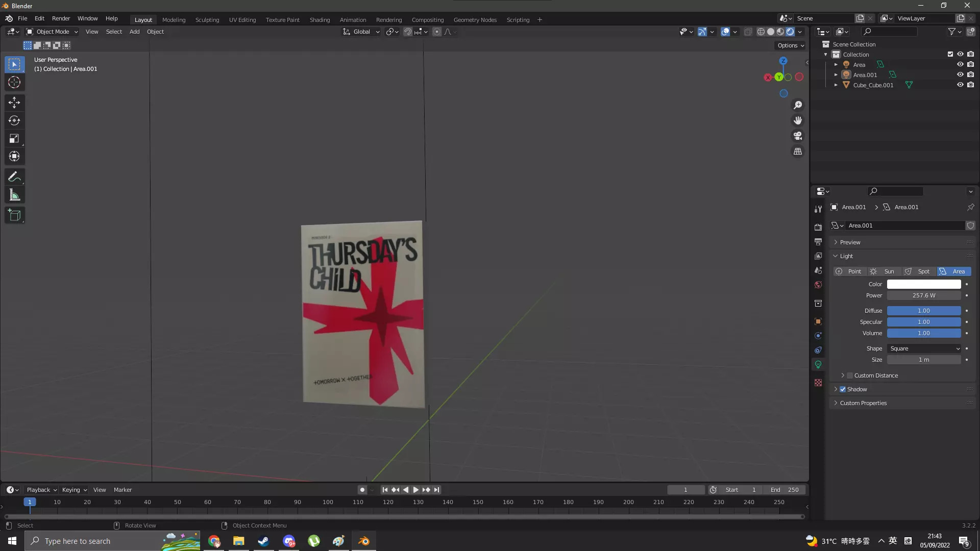Screen dimensions: 980x551
Task: Set light type to Sun
Action: tap(884, 271)
